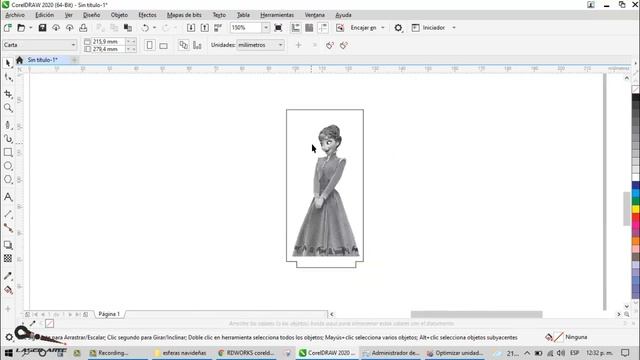Viewport: 640px width, 360px height.
Task: Set portrait page orientation
Action: coord(149,45)
